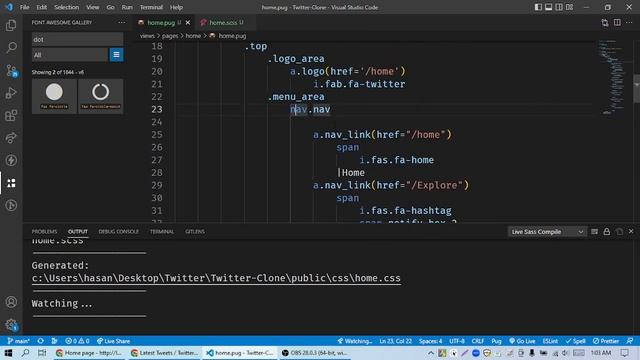The image size is (640, 360).
Task: Open the Thunder Client lightning icon
Action: click(x=11, y=160)
